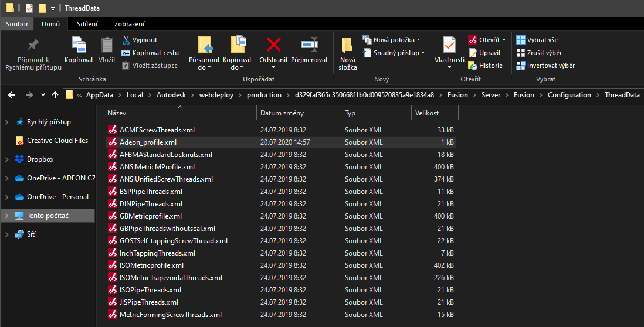Switch to the Domů tab
This screenshot has width=644, height=327.
(50, 24)
